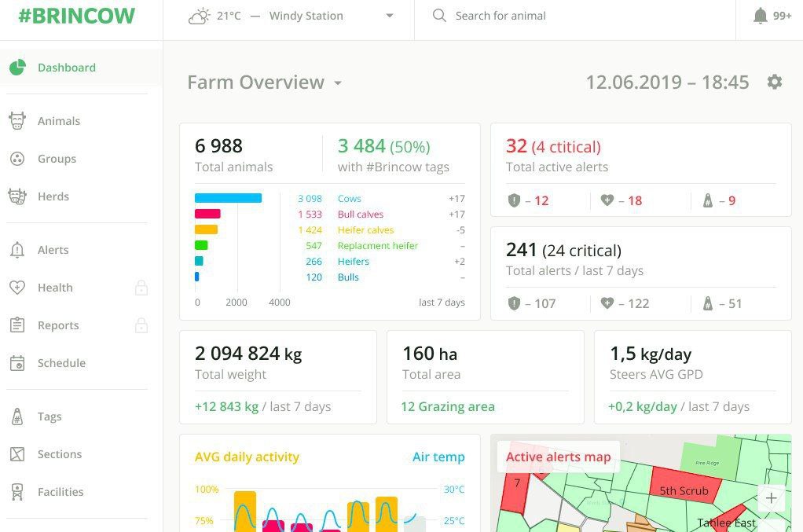Click shield icon with 12 active alerts
The height and width of the screenshot is (532, 803).
click(514, 200)
